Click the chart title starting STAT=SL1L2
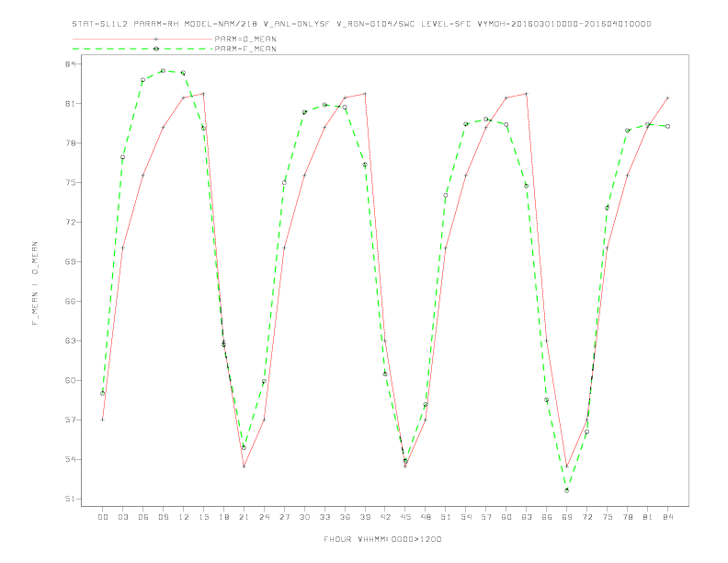This screenshot has width=728, height=563. (x=361, y=24)
